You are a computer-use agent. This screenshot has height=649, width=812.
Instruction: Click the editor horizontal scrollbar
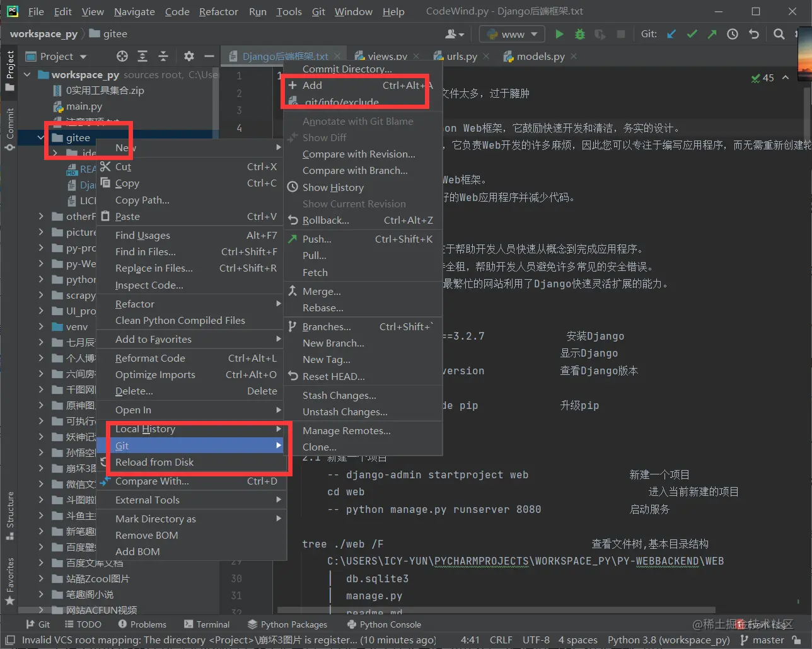click(x=496, y=610)
